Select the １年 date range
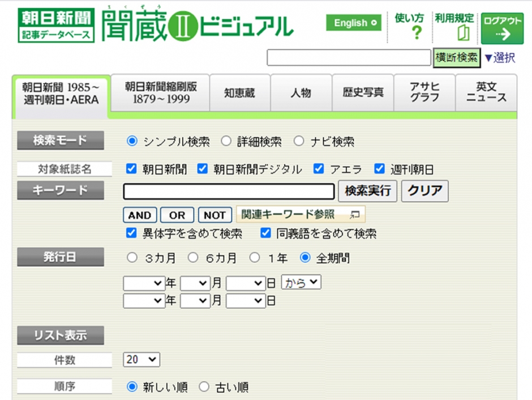532x400 pixels. pyautogui.click(x=255, y=258)
